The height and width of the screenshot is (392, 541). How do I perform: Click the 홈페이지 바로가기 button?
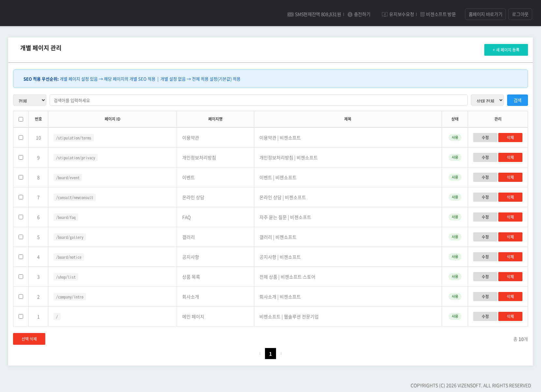pos(485,14)
